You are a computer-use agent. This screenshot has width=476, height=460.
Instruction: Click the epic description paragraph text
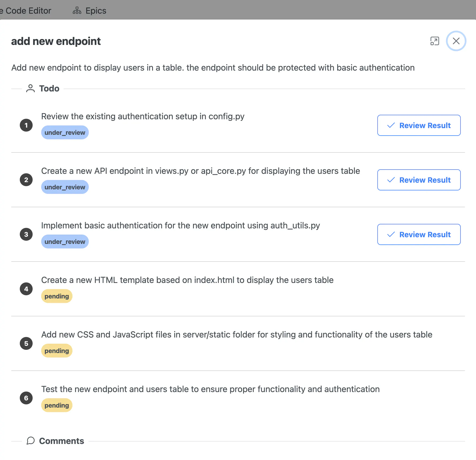213,68
